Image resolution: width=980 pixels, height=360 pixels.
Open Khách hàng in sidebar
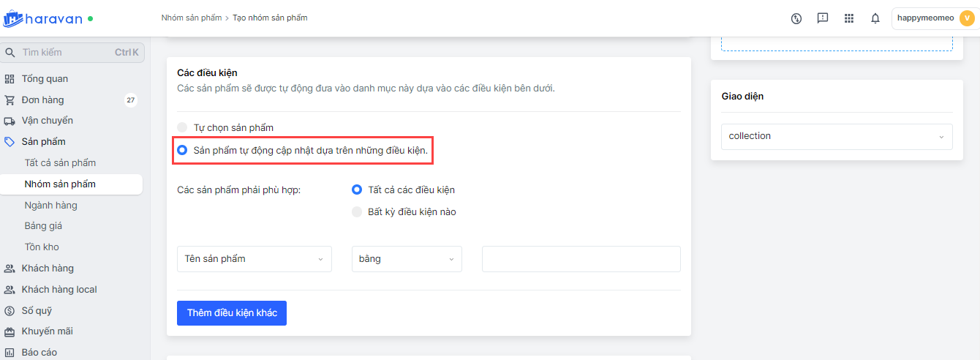tap(48, 269)
